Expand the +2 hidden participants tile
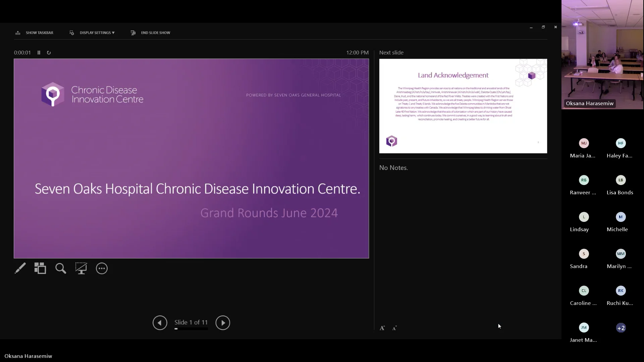Image resolution: width=644 pixels, height=362 pixels. [621, 327]
